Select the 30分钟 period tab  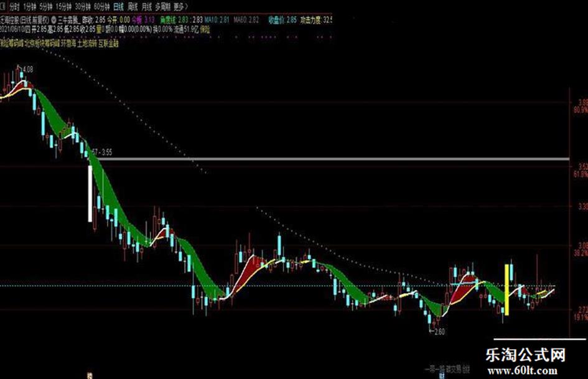pos(83,6)
